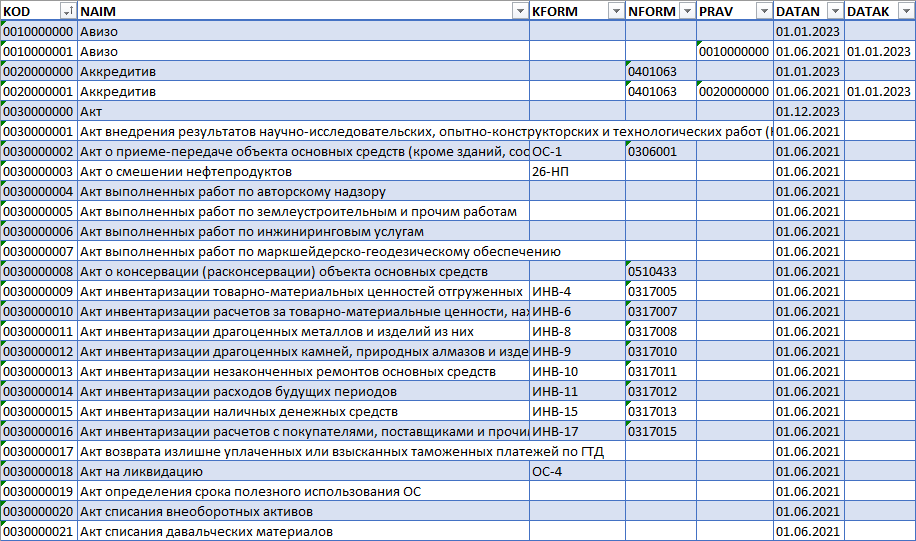Viewport: 916px width, 541px height.
Task: Select Акт списания внеоборотных активов cell
Action: [303, 512]
